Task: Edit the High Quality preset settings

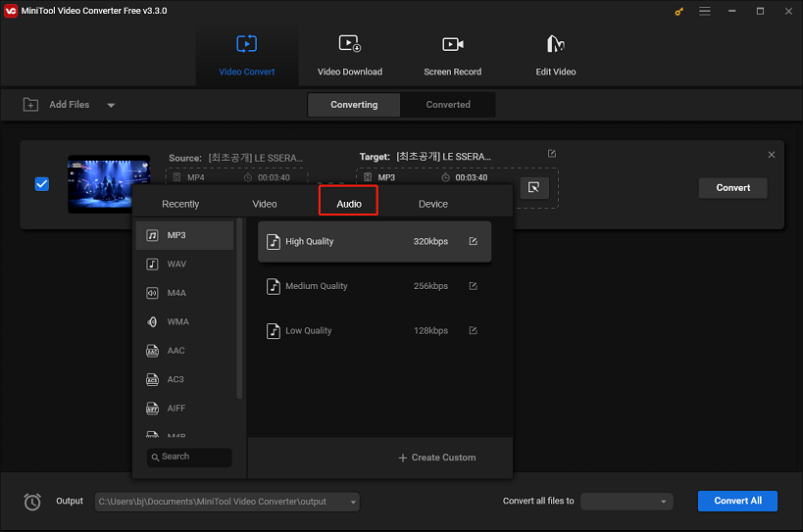Action: [x=474, y=241]
